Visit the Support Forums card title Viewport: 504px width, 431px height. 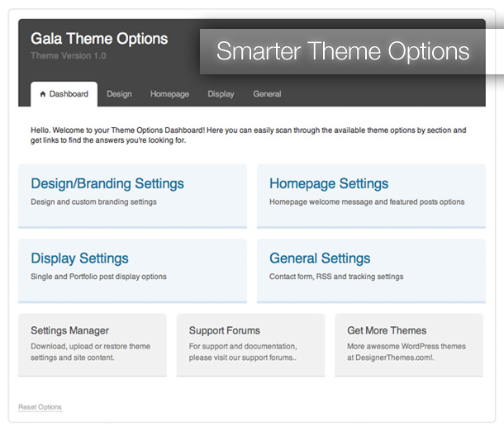[x=225, y=330]
